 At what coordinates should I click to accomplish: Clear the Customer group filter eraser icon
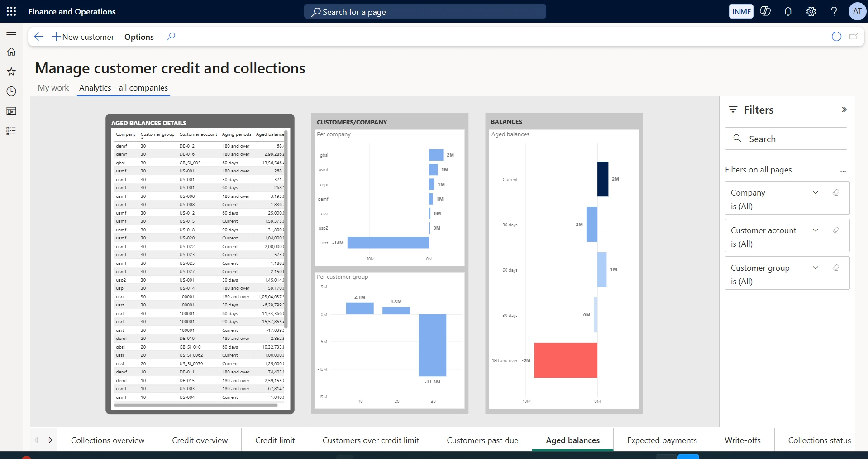(836, 268)
